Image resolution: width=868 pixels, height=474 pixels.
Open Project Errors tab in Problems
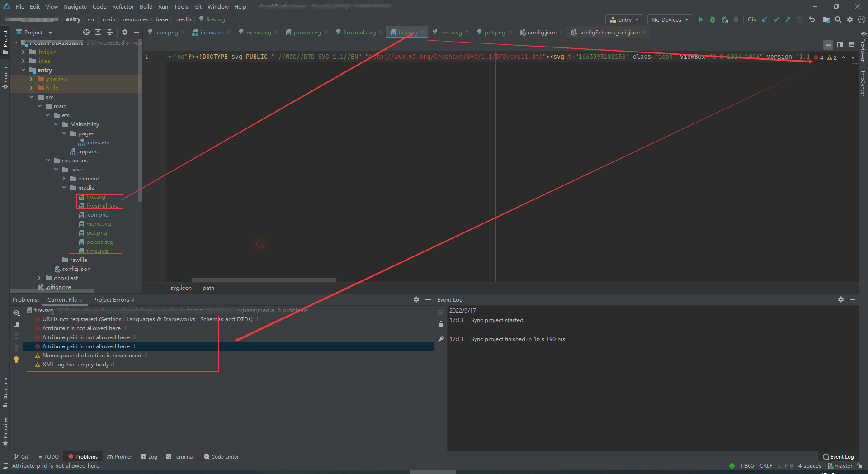(113, 299)
